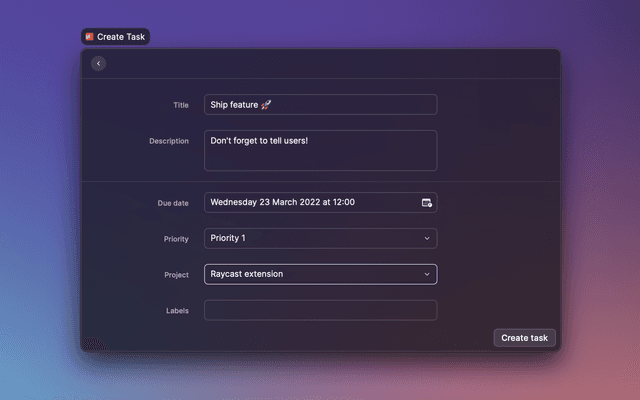The height and width of the screenshot is (400, 640).
Task: Expand the Raycast extension project dropdown
Action: click(320, 274)
